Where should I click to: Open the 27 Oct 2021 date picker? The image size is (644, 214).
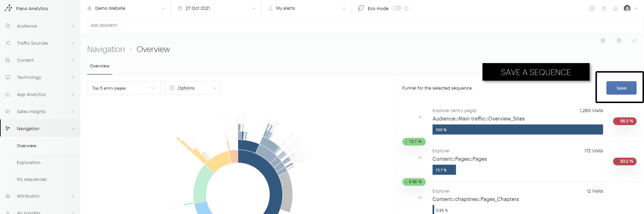(x=216, y=8)
